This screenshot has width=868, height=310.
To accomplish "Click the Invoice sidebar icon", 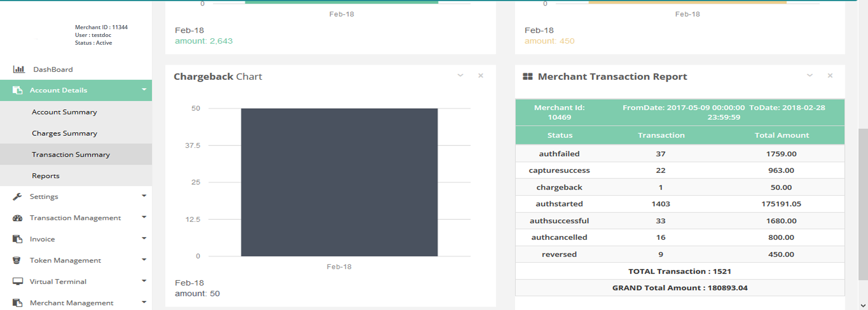I will (x=17, y=239).
